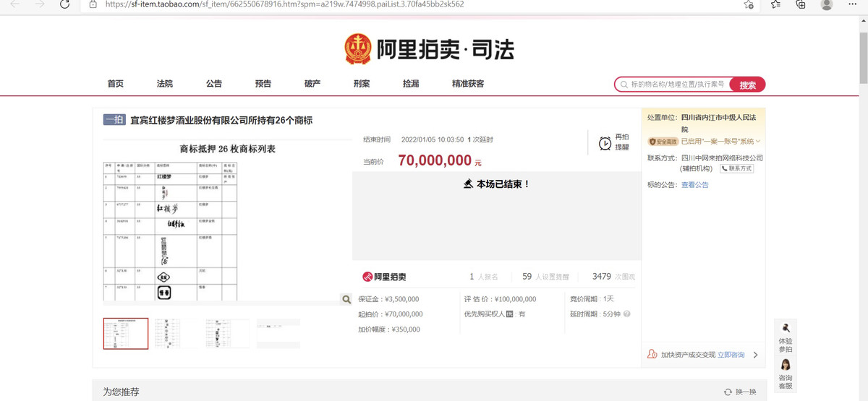Click the auction search input field

[676, 85]
